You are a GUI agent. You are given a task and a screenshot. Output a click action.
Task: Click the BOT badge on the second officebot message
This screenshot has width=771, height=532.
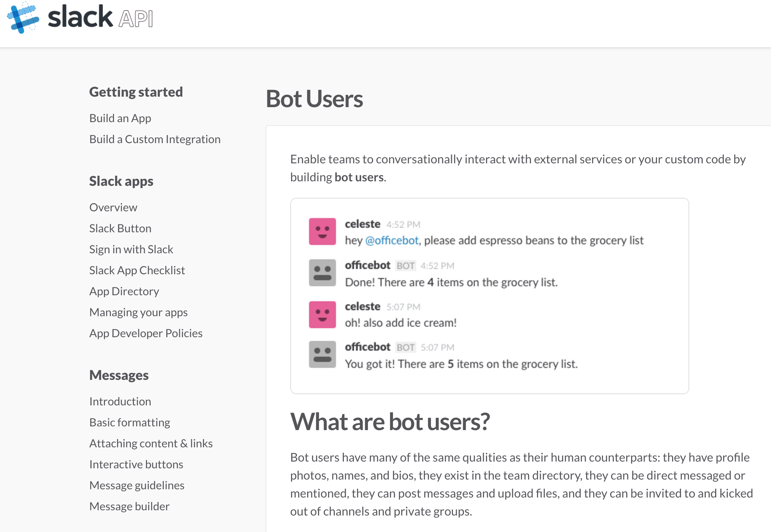(x=405, y=347)
